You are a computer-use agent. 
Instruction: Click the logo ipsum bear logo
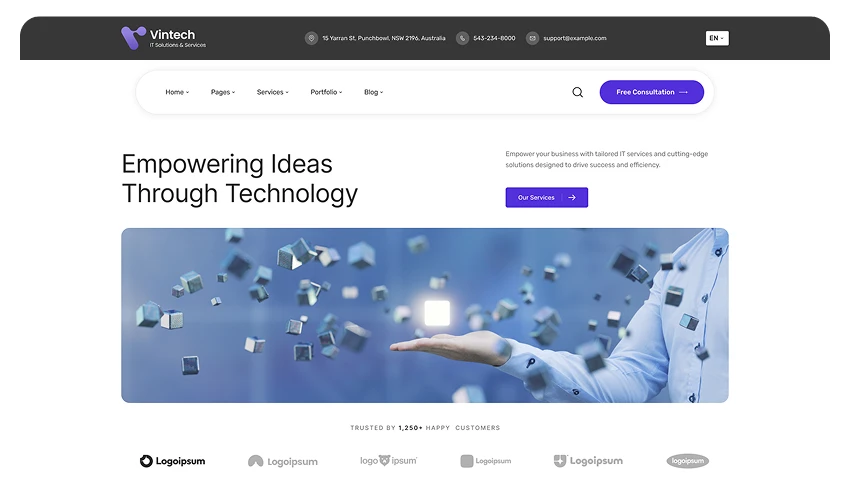coord(389,461)
